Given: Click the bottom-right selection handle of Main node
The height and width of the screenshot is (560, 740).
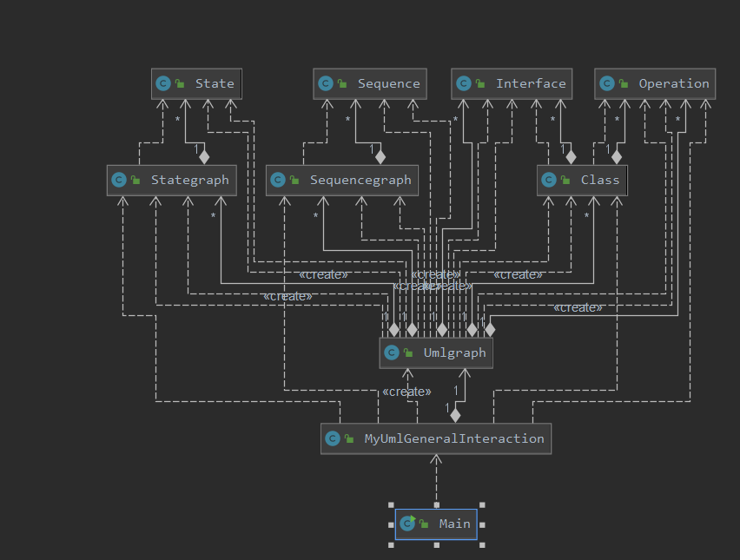Looking at the screenshot, I should click(x=482, y=545).
